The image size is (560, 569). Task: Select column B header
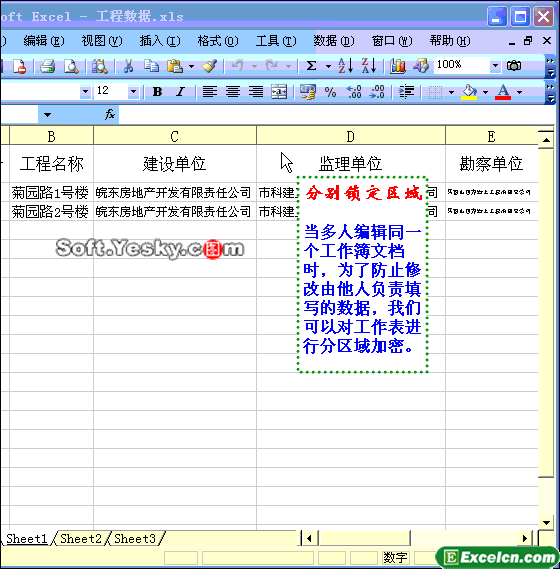52,136
